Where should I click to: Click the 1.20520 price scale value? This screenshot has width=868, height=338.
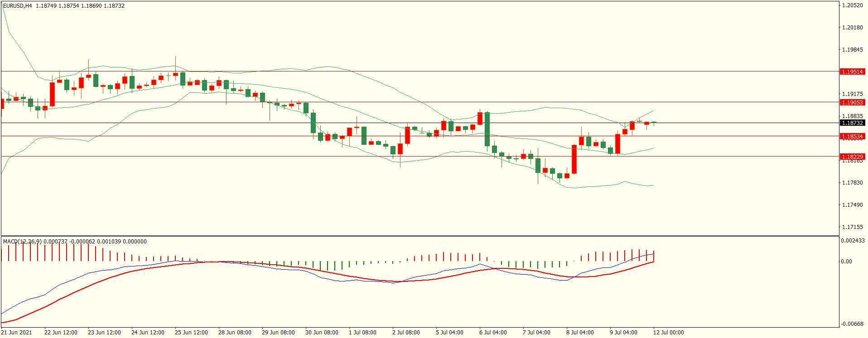click(852, 5)
